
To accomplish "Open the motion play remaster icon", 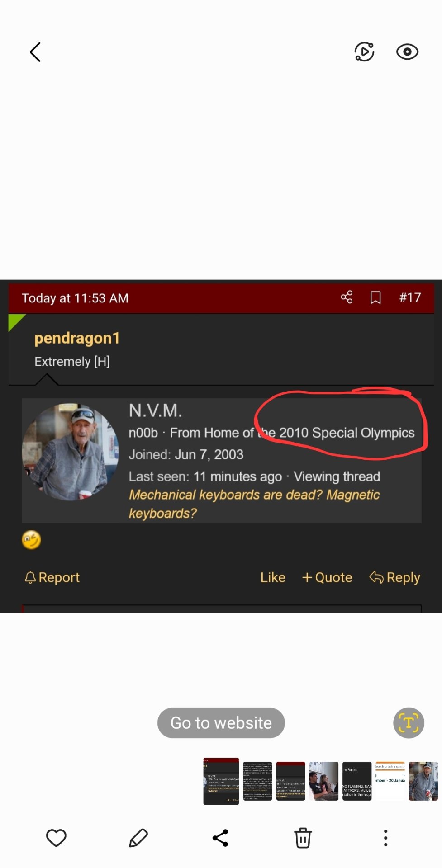I will [x=364, y=52].
